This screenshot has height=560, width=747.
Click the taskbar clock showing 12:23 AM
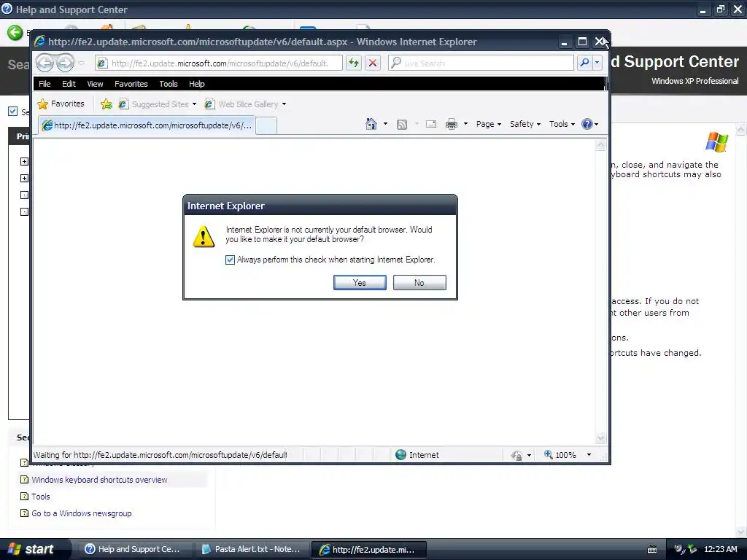click(721, 549)
